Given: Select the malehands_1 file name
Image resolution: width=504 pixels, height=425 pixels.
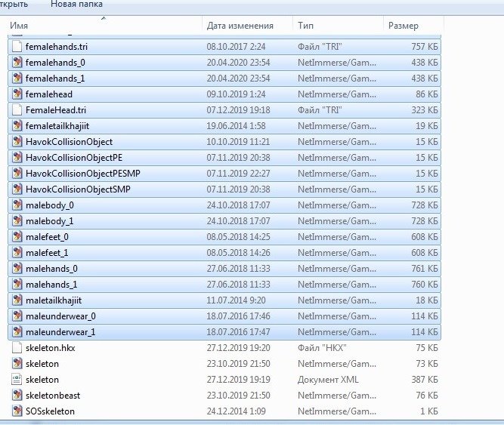Looking at the screenshot, I should pyautogui.click(x=51, y=285).
